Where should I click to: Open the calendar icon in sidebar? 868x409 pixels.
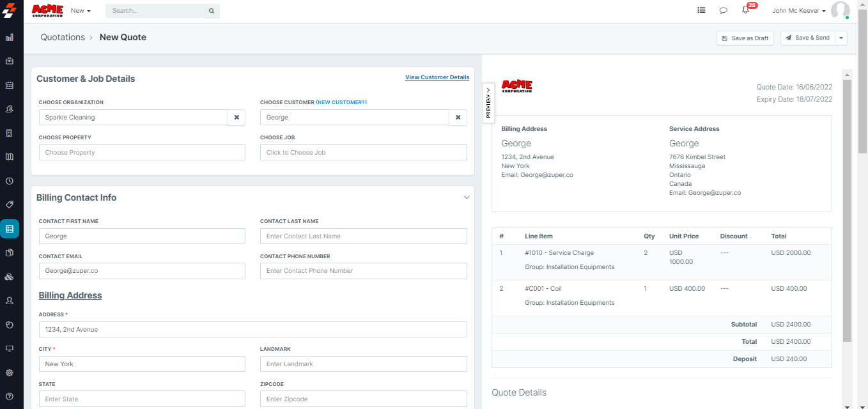pyautogui.click(x=10, y=85)
